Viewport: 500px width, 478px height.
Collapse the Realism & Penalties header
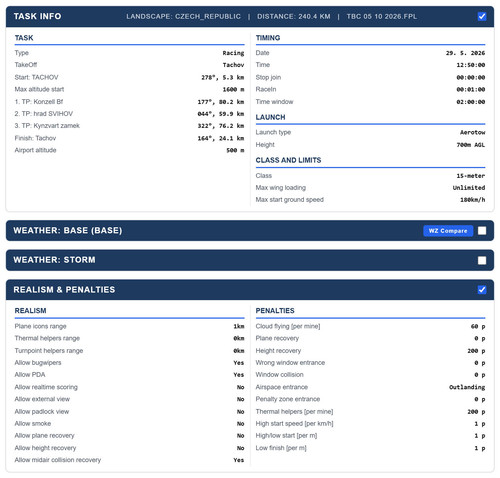pyautogui.click(x=250, y=290)
